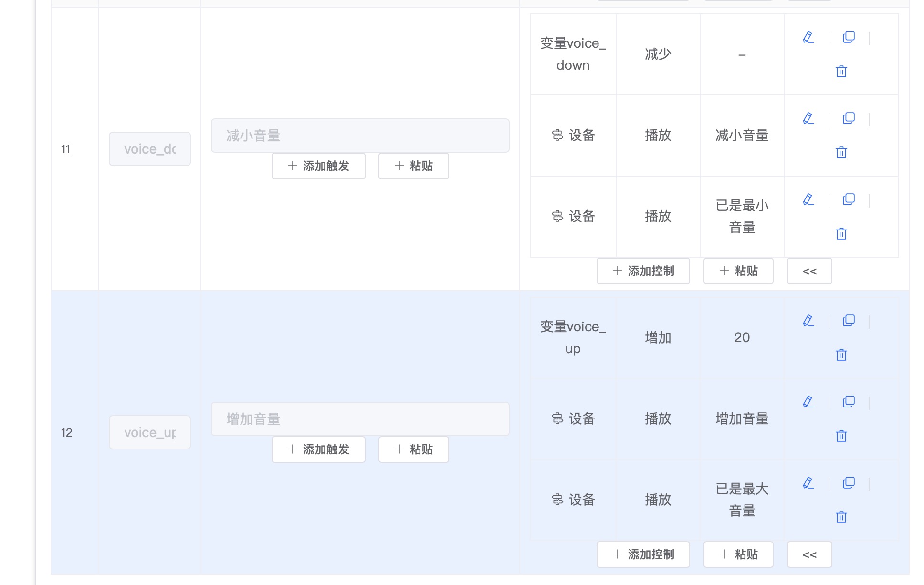Edit the 变量voice_down 减少 control
Image resolution: width=924 pixels, height=585 pixels.
pos(808,37)
